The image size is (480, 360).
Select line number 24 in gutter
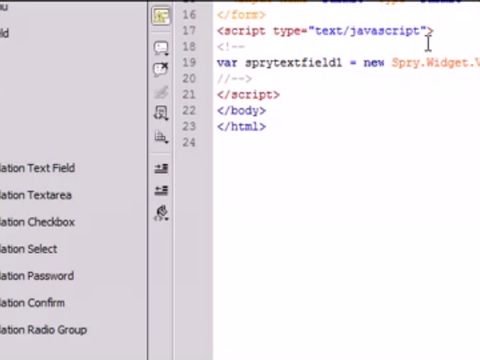click(x=189, y=143)
